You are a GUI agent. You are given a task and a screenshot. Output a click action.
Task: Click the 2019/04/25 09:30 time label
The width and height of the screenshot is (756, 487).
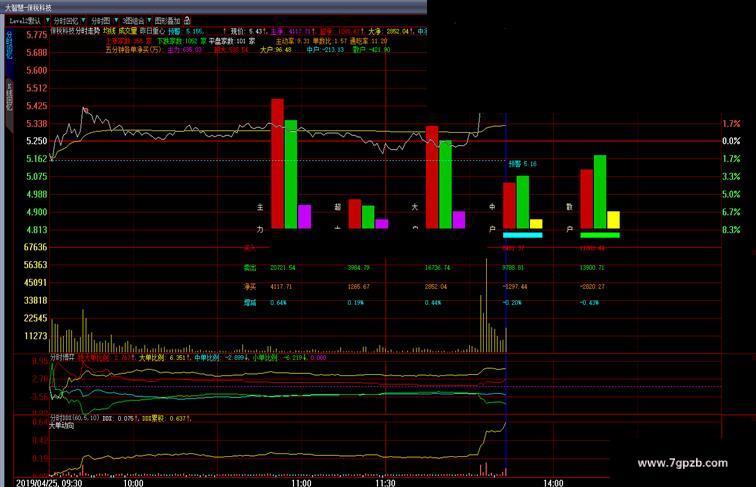[x=49, y=483]
